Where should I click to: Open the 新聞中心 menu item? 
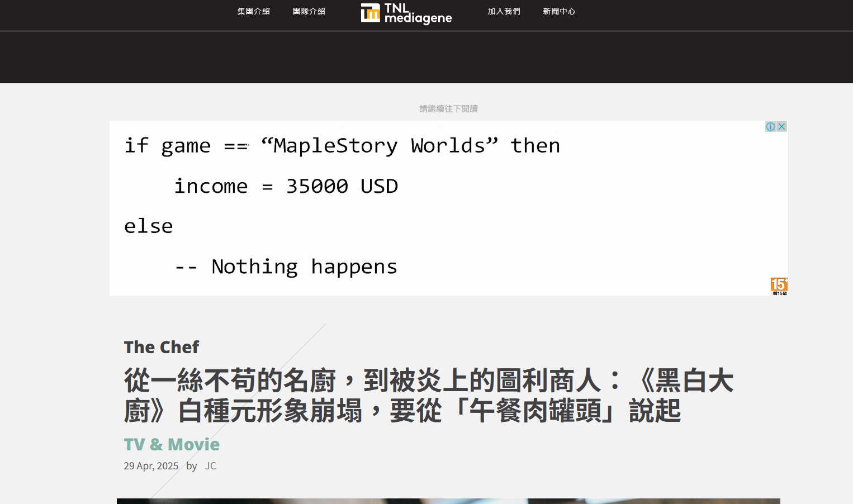pos(560,11)
